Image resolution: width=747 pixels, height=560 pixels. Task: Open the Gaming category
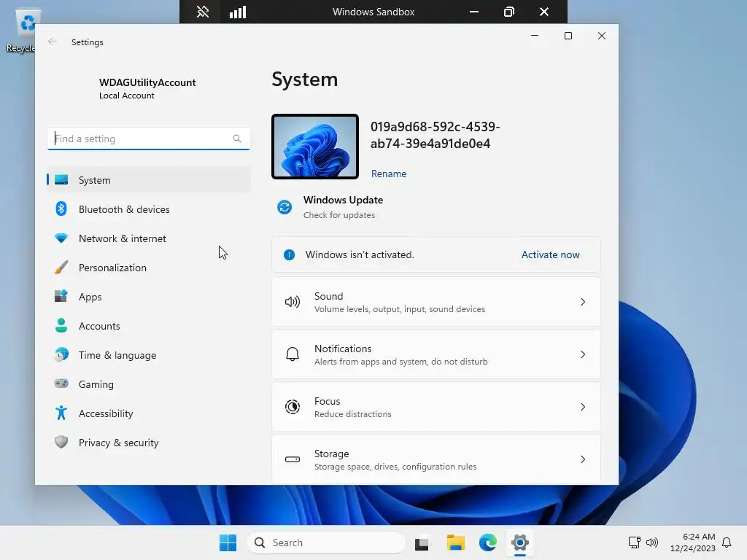point(149,384)
